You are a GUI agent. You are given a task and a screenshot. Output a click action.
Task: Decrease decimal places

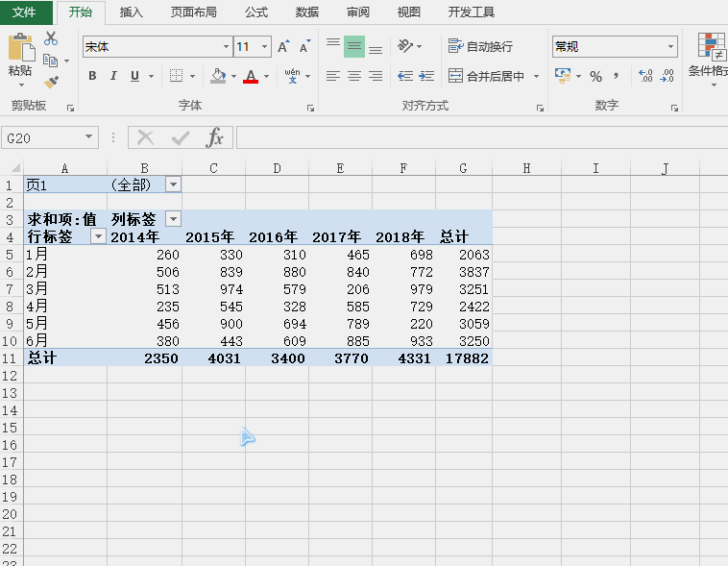[667, 76]
